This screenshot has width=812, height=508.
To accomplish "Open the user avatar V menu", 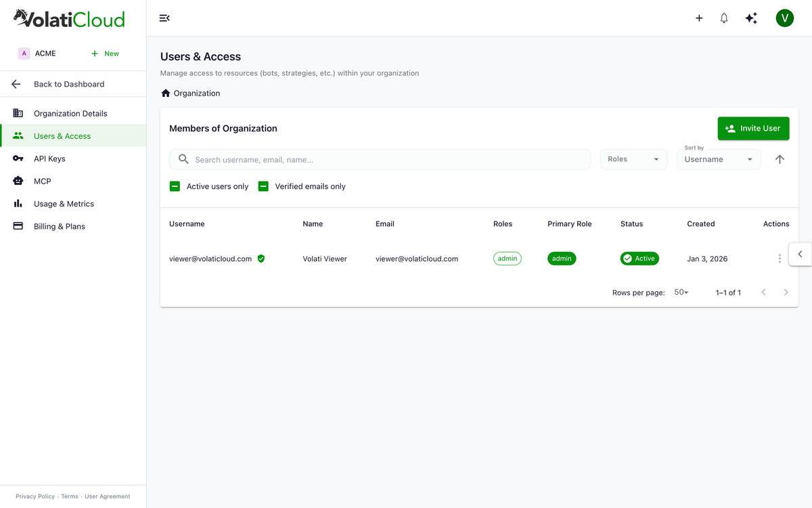I will (784, 18).
